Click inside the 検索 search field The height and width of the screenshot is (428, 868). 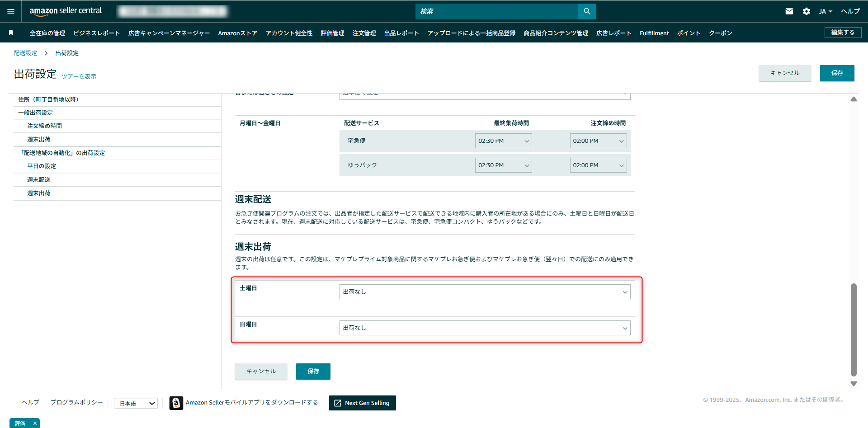tap(497, 11)
